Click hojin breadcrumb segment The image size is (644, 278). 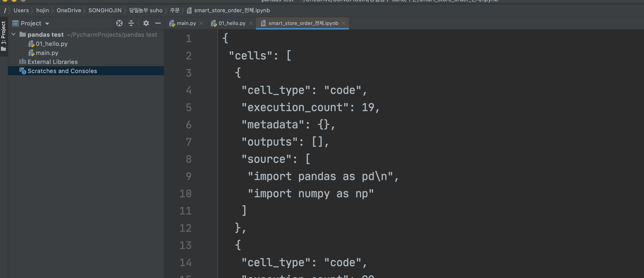coord(42,10)
